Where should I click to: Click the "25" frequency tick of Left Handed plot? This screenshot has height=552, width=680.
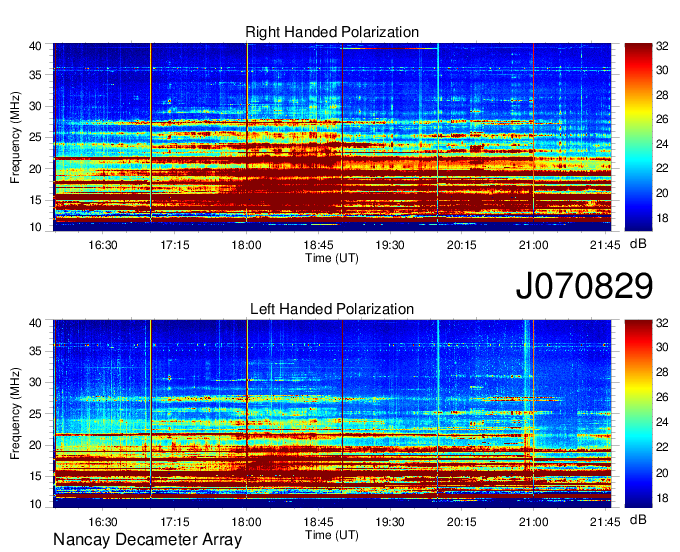pyautogui.click(x=35, y=414)
